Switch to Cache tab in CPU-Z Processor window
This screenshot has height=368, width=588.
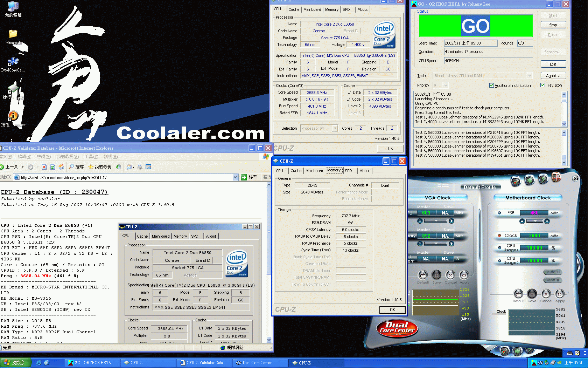(294, 9)
